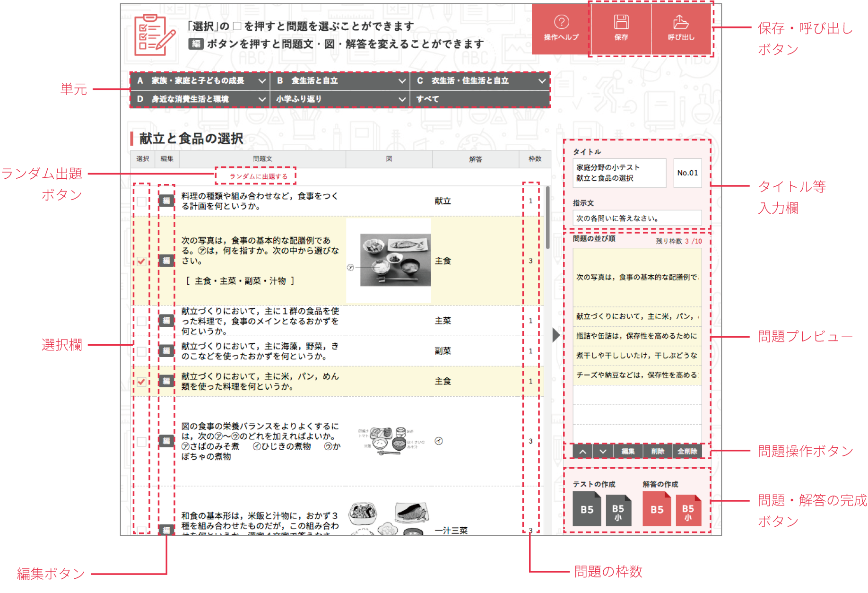Click edit icon for 献立 question row
The height and width of the screenshot is (593, 868).
tap(166, 201)
